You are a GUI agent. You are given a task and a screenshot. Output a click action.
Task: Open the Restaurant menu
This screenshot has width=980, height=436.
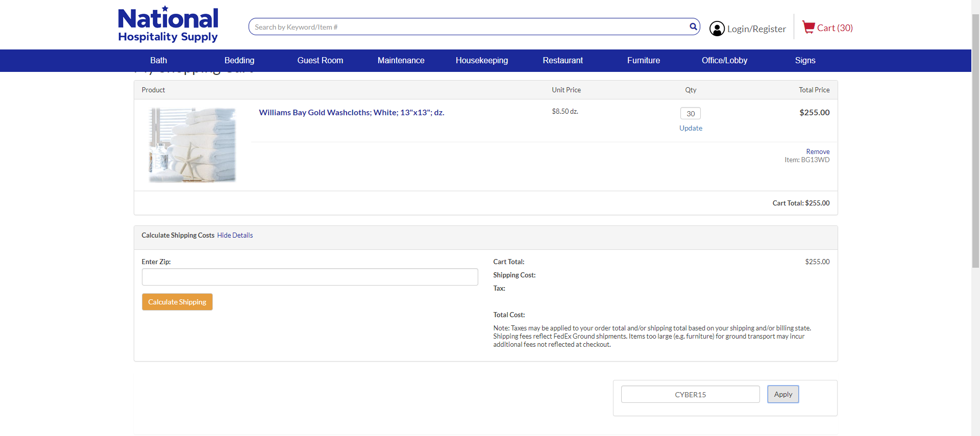(563, 60)
